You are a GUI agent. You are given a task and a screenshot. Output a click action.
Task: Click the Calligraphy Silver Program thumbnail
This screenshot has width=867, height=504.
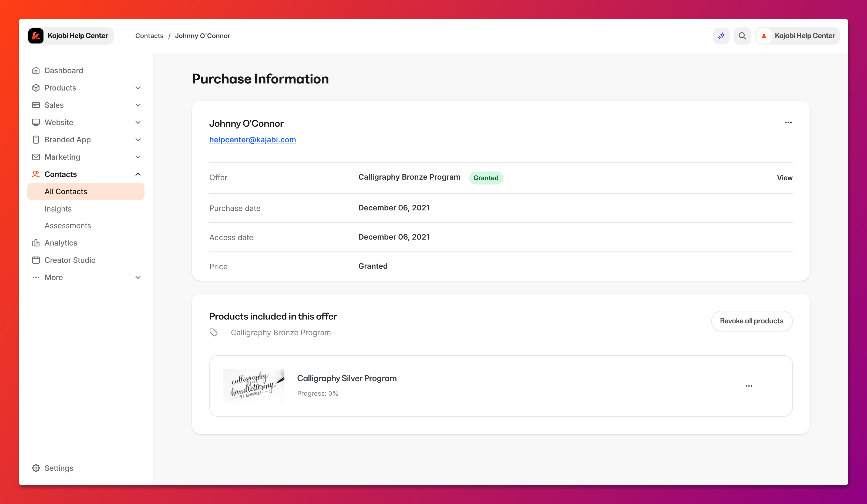(254, 386)
